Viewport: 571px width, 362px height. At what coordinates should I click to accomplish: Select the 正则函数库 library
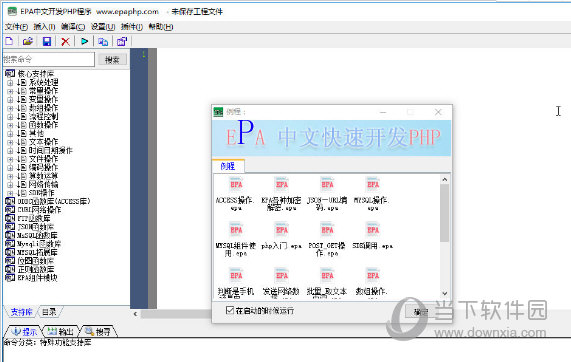pos(30,269)
